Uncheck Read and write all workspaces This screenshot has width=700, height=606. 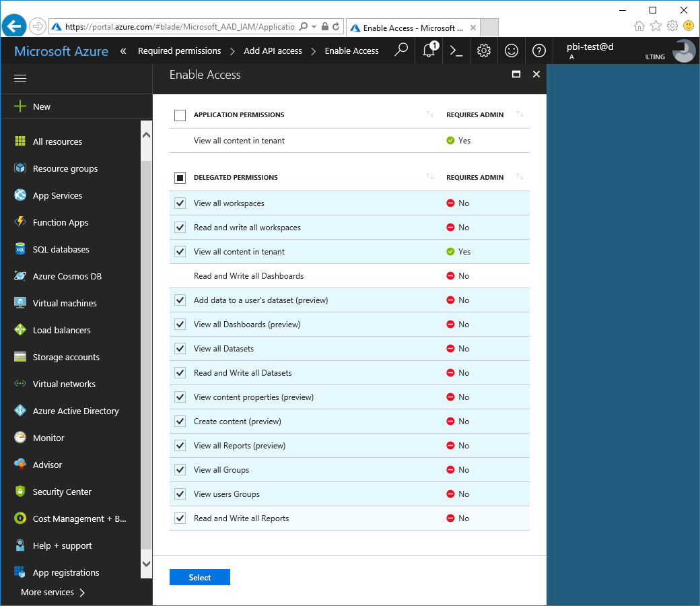point(180,228)
